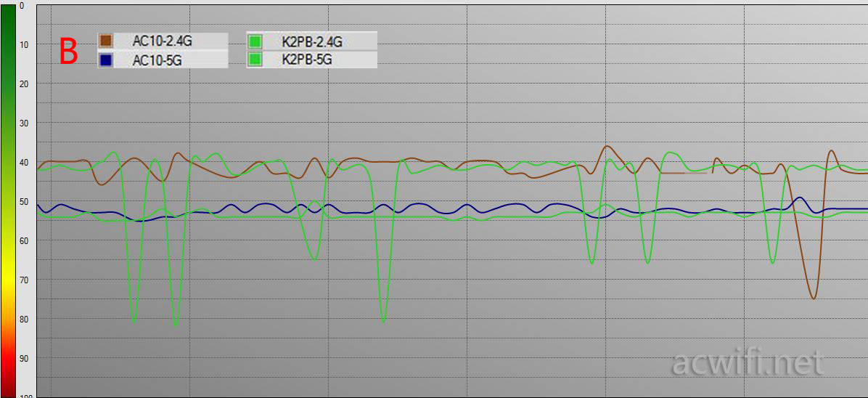Click the 70 value on signal scale
Screen dimensions: 868x398
[24, 280]
